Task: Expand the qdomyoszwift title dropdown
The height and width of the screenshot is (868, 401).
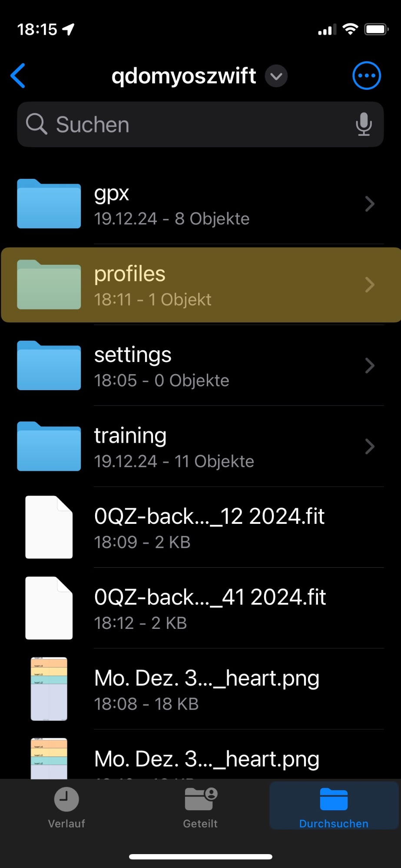Action: point(276,76)
